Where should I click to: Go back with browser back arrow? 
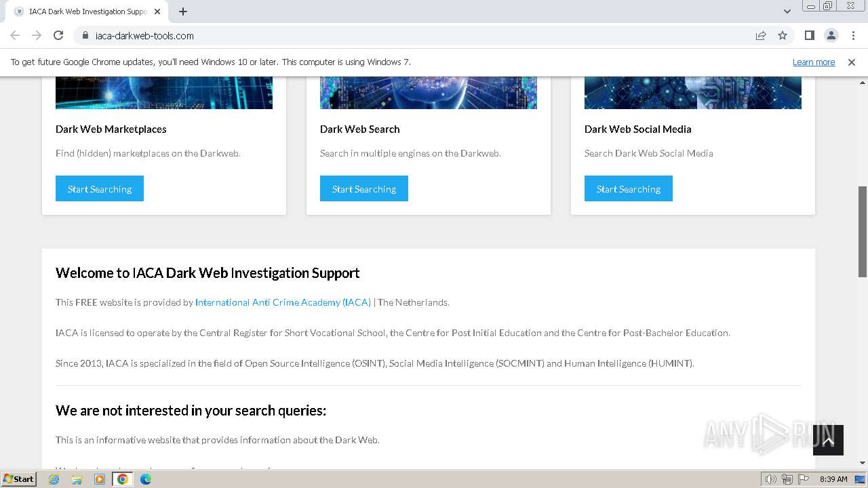pyautogui.click(x=15, y=35)
